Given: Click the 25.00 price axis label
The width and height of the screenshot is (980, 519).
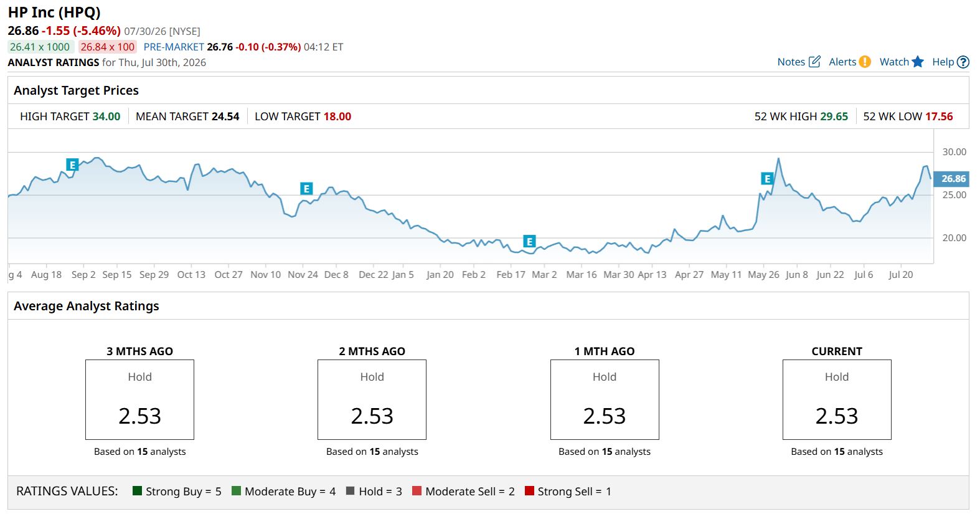Looking at the screenshot, I should coord(954,195).
